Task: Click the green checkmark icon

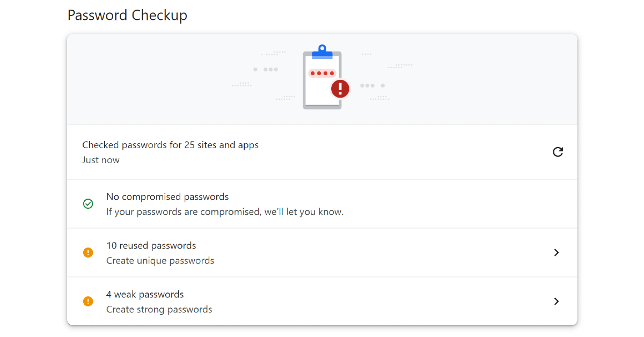Action: point(88,204)
